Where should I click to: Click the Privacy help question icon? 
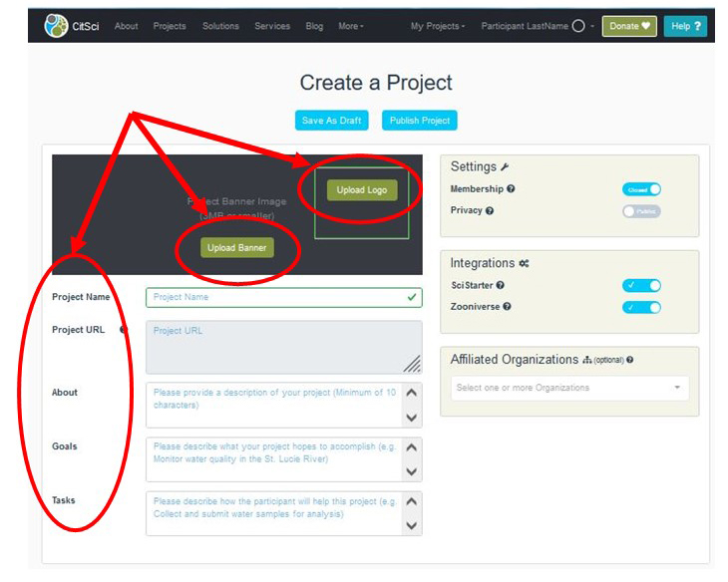pos(490,210)
